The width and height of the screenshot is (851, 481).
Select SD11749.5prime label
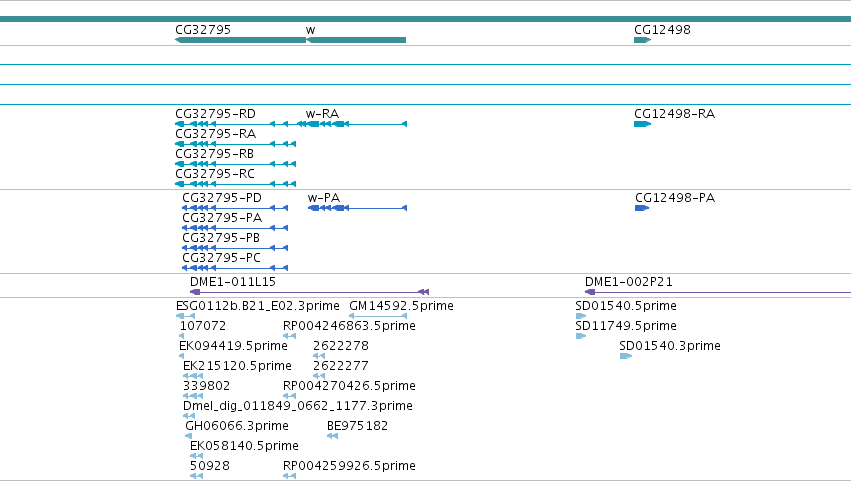point(626,326)
